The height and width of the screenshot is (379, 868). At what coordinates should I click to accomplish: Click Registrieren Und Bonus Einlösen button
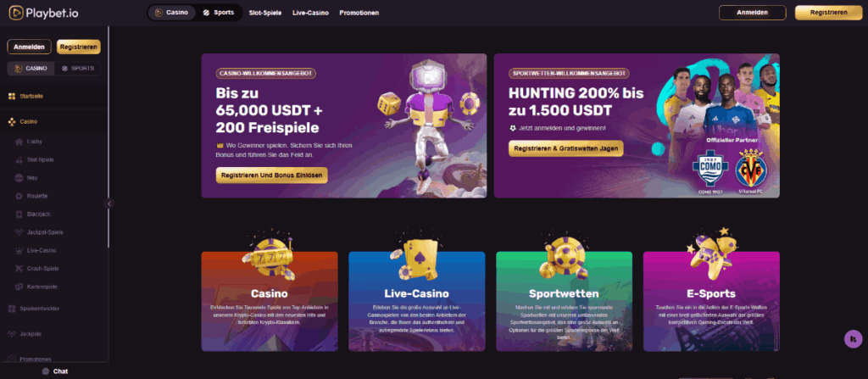point(272,176)
